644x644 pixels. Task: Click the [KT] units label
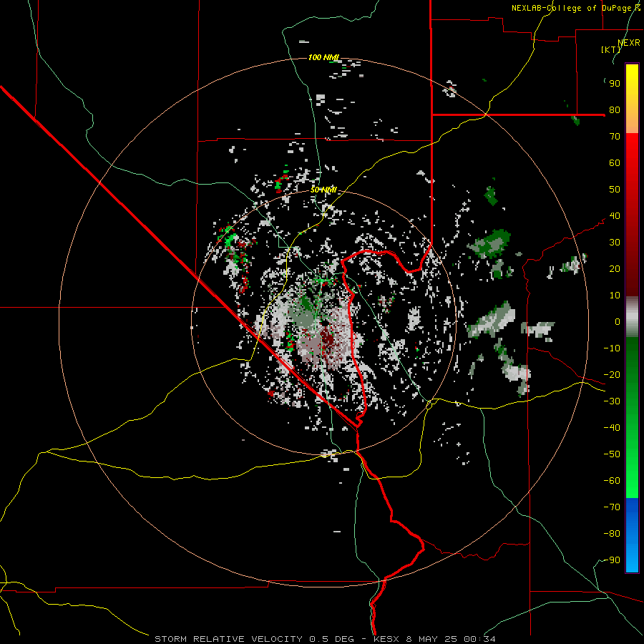[x=610, y=49]
